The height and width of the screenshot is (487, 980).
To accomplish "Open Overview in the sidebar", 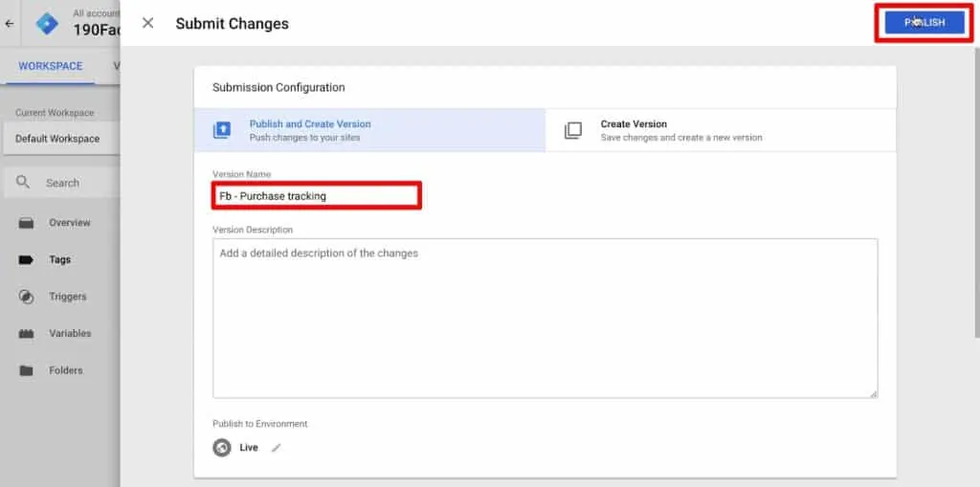I will [x=69, y=223].
